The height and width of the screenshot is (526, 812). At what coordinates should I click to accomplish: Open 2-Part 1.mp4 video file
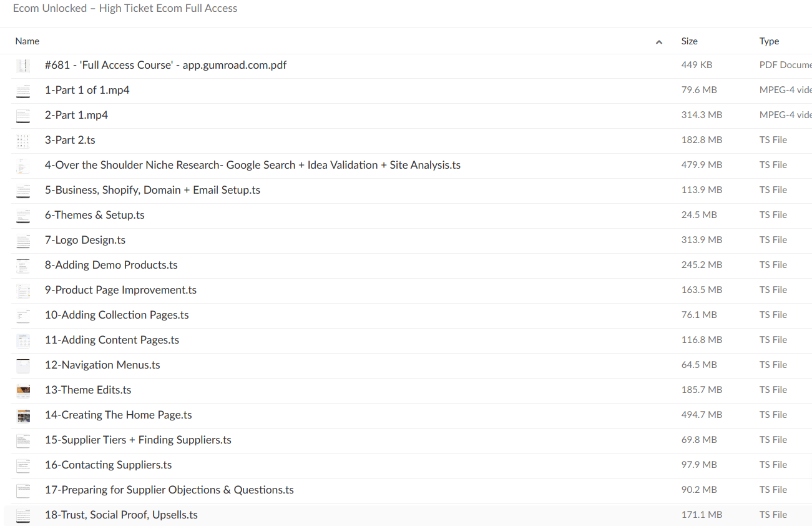point(76,115)
